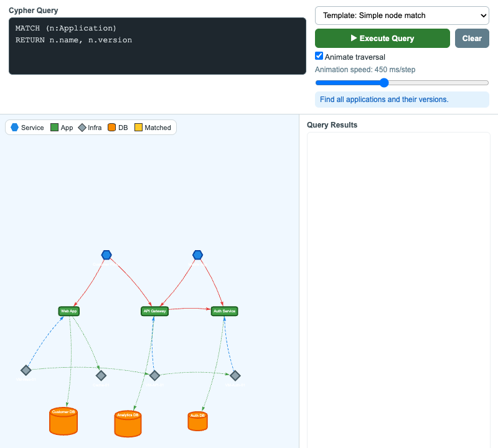
Task: Click the green App legend square
Action: pyautogui.click(x=54, y=128)
